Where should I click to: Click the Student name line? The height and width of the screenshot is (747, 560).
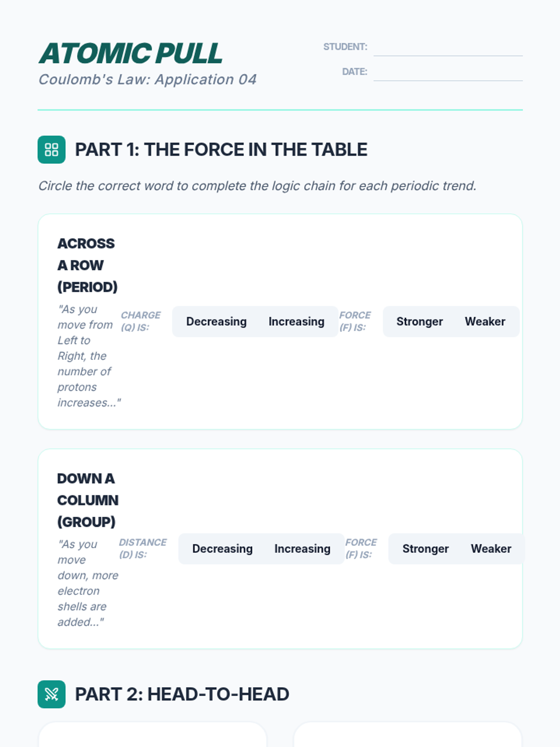[x=448, y=48]
